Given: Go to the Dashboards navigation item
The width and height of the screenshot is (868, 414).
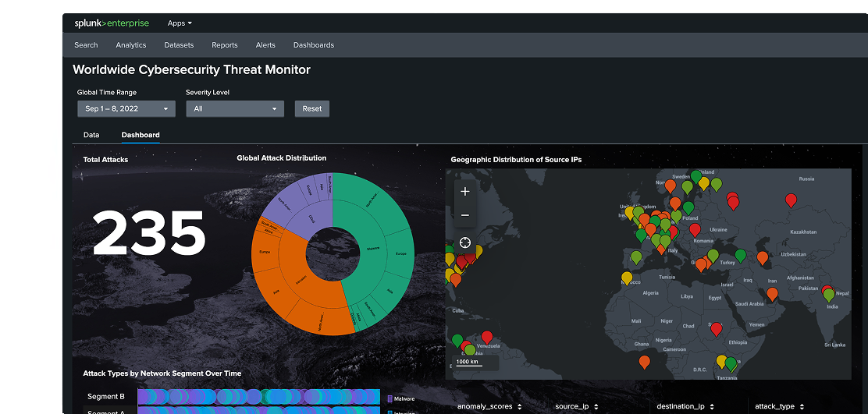Looking at the screenshot, I should (x=313, y=45).
